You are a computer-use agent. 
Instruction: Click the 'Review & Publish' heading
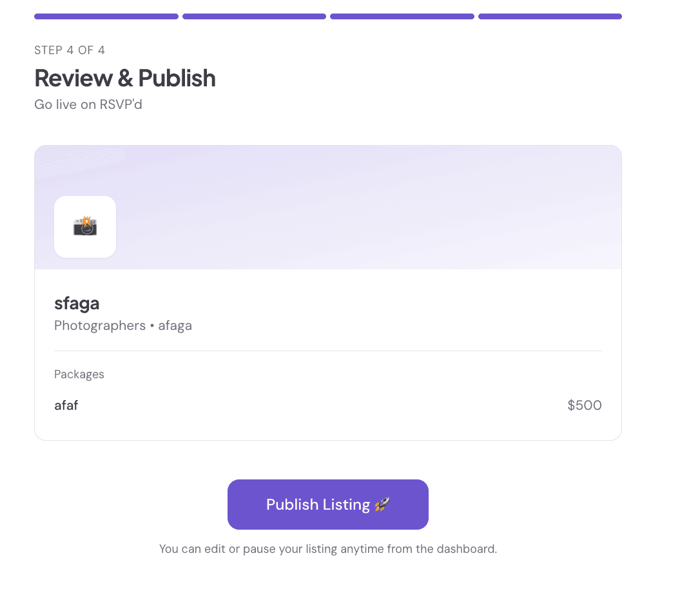125,78
